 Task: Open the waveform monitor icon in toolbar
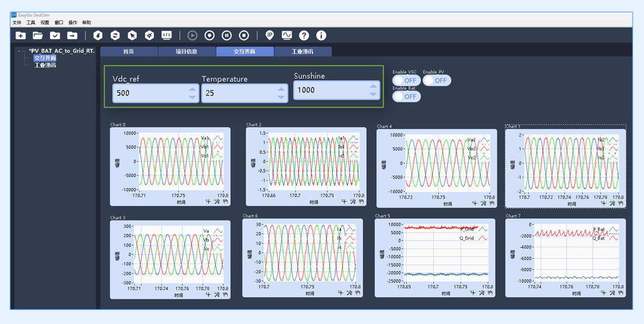coord(287,35)
